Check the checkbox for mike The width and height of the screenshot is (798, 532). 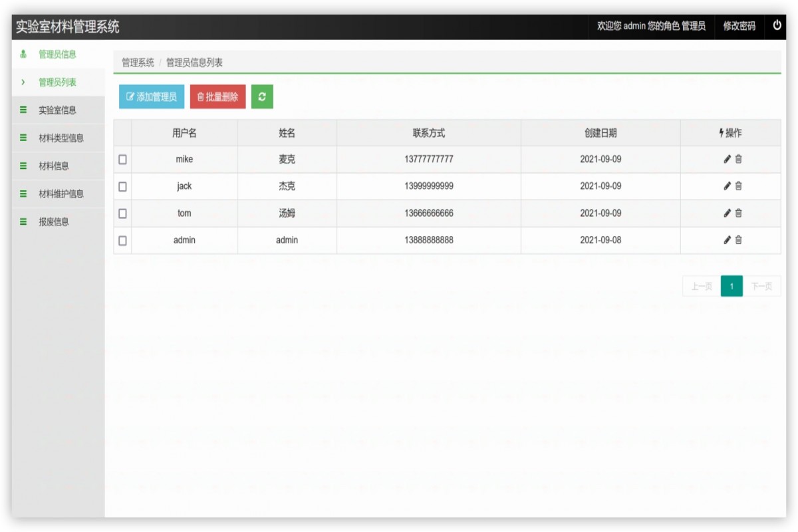coord(122,160)
